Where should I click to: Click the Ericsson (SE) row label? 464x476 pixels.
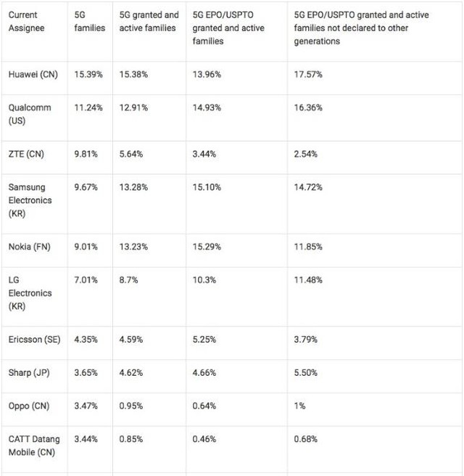[34, 340]
